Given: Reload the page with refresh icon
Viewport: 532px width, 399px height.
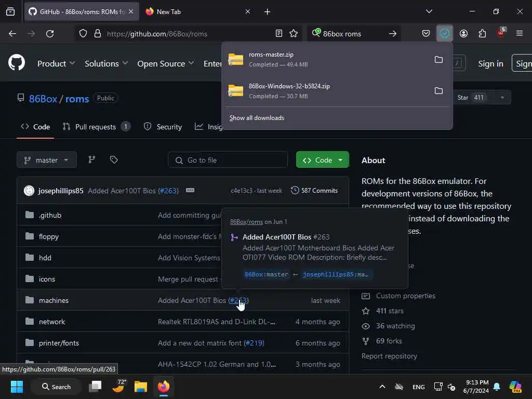Looking at the screenshot, I should pyautogui.click(x=50, y=34).
